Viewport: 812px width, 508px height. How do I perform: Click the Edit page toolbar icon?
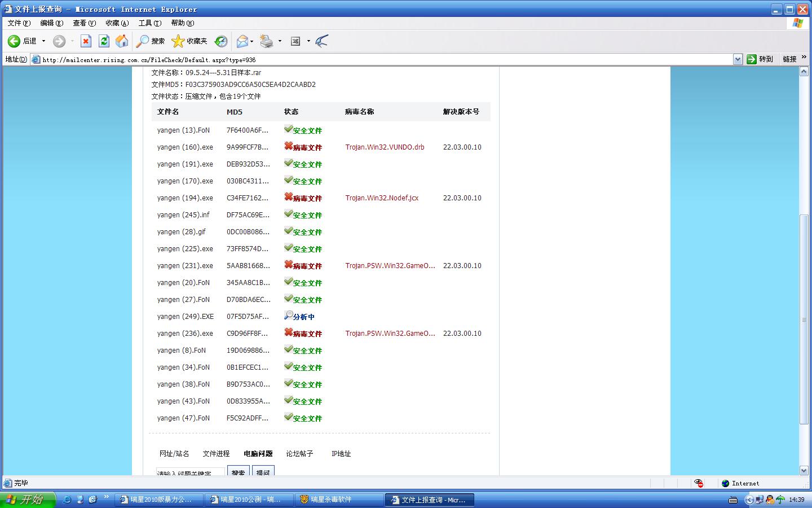point(295,41)
